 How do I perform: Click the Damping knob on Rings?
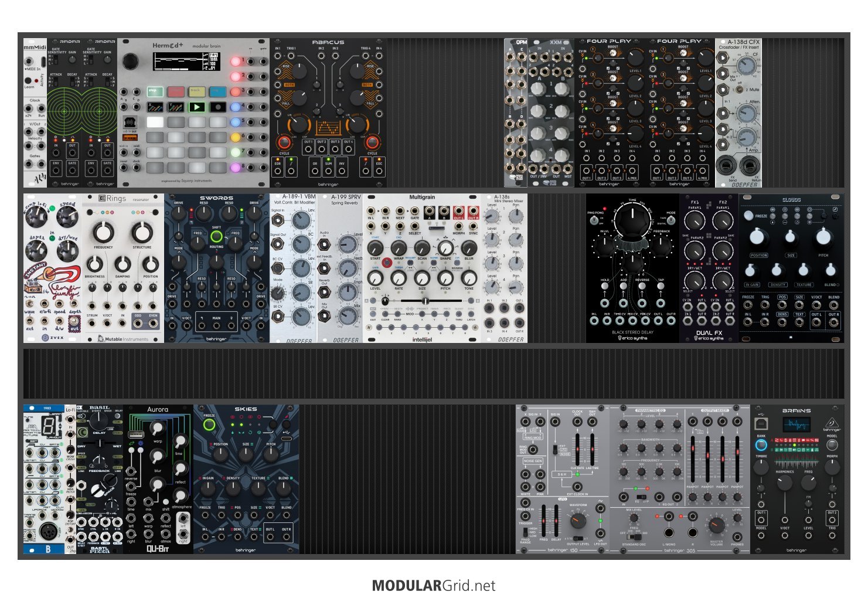click(x=122, y=264)
